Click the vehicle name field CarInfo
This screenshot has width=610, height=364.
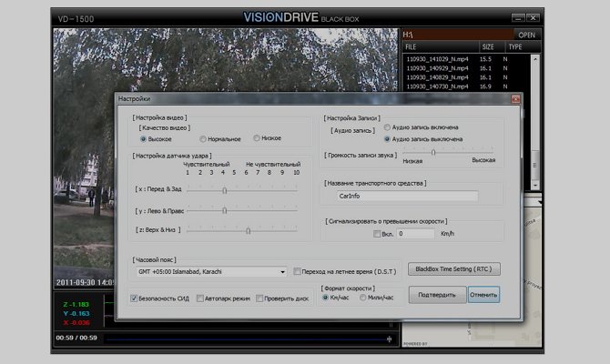click(407, 196)
